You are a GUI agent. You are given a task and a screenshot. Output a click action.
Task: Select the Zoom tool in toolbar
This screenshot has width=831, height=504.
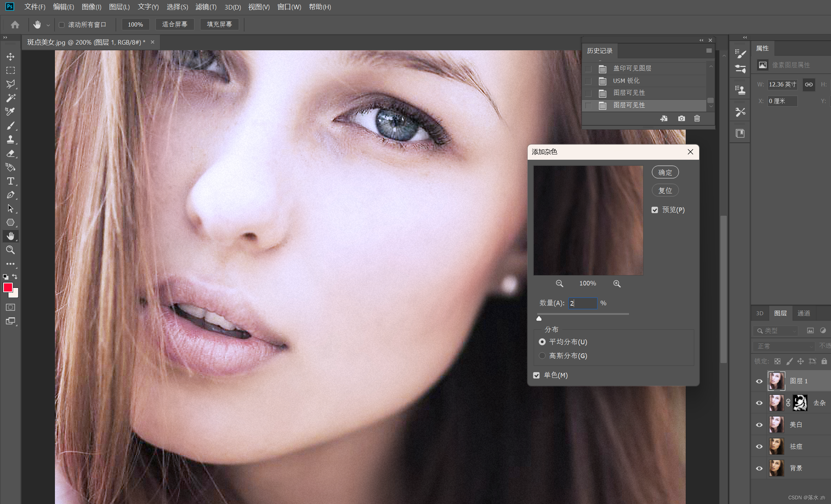[11, 250]
